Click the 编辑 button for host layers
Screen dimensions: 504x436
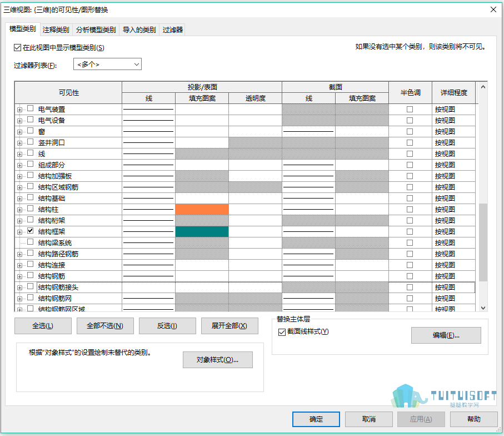click(x=446, y=335)
